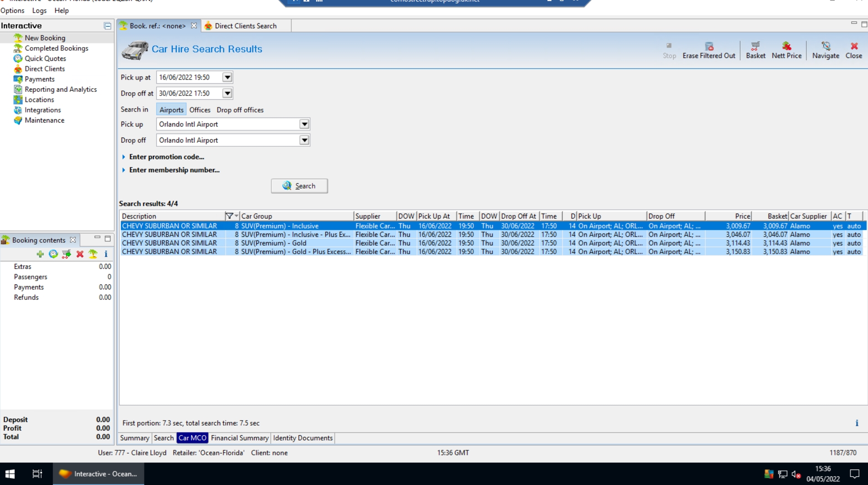Click the info icon beside the search time status
This screenshot has width=868, height=485.
[857, 423]
